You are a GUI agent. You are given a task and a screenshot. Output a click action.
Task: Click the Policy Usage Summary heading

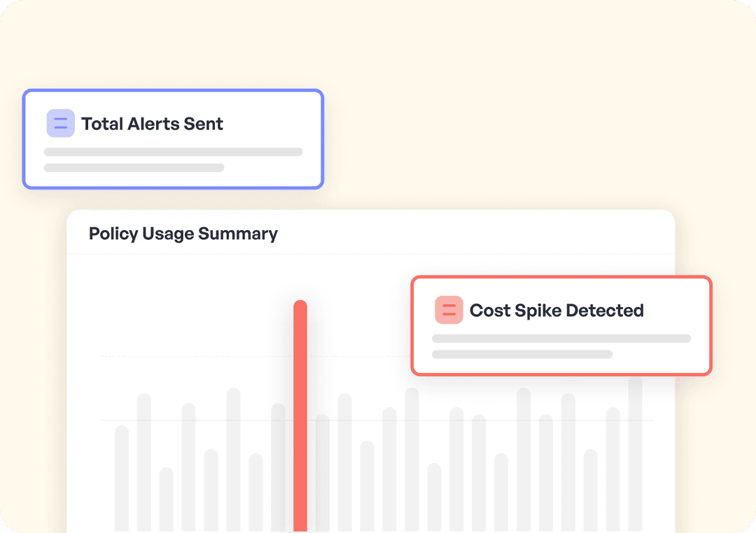183,234
